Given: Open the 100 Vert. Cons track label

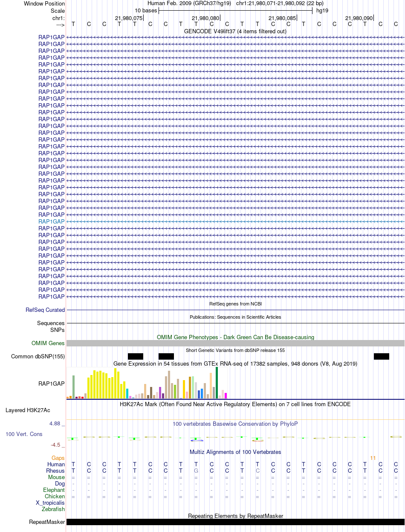Looking at the screenshot, I should click(x=24, y=433).
